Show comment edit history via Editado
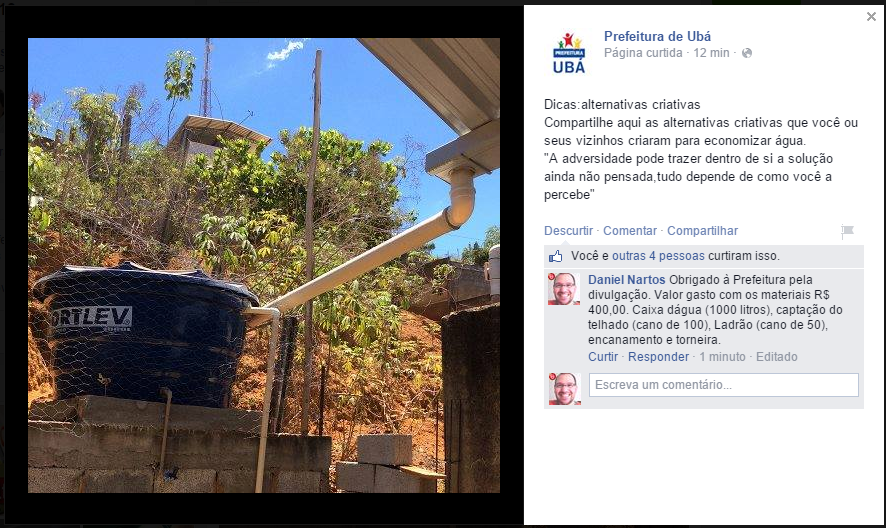886x528 pixels. coord(777,357)
